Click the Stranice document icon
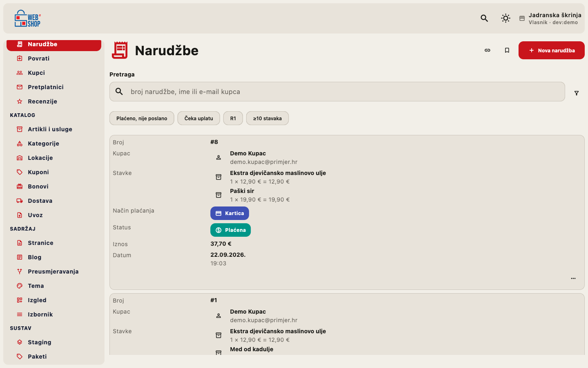 (20, 243)
